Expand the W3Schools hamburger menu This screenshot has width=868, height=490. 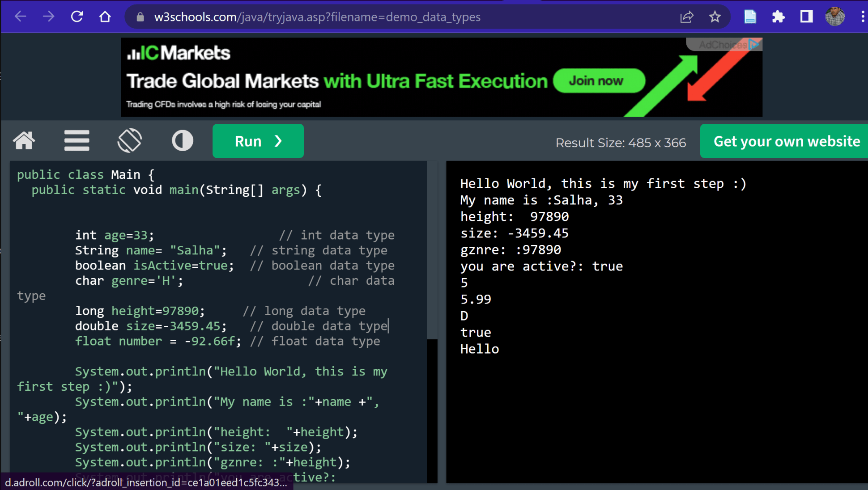(x=77, y=140)
